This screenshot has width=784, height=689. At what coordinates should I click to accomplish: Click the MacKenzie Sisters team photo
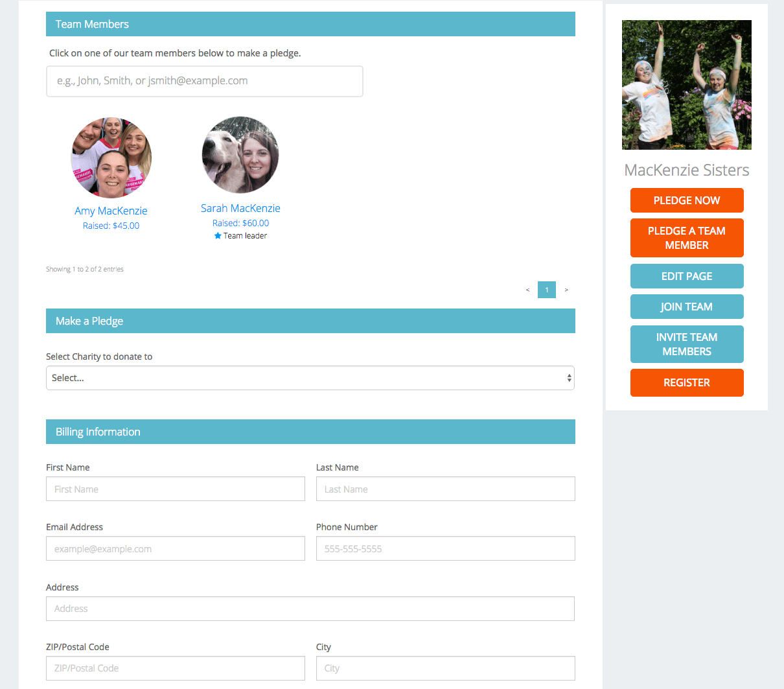tap(686, 85)
